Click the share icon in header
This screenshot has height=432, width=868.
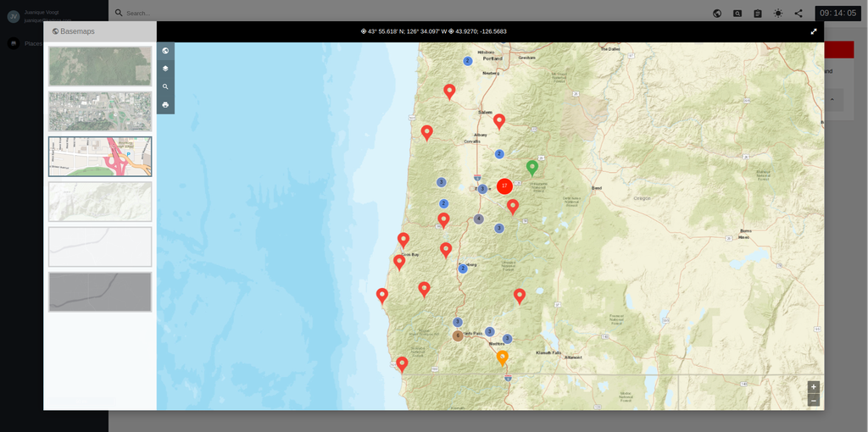pos(798,14)
